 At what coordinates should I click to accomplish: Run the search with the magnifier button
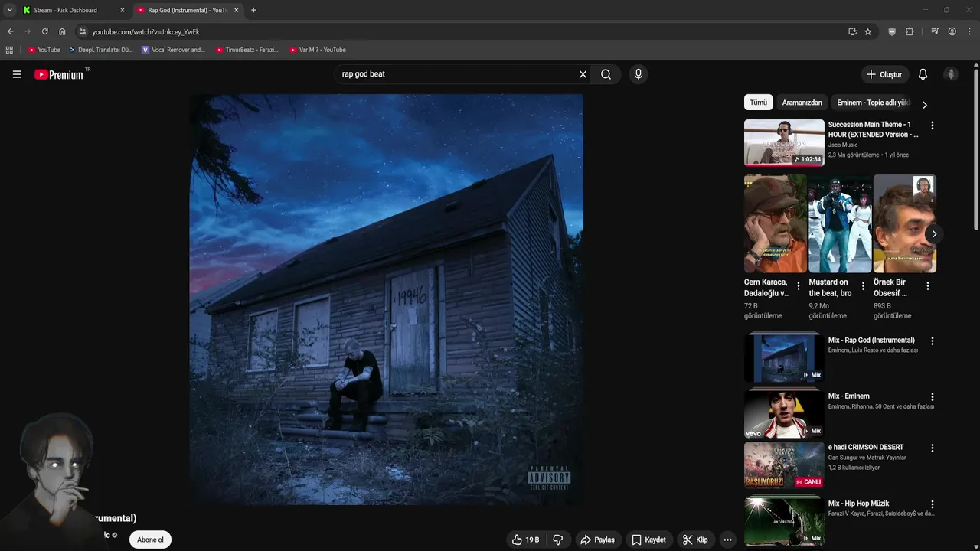pyautogui.click(x=606, y=74)
